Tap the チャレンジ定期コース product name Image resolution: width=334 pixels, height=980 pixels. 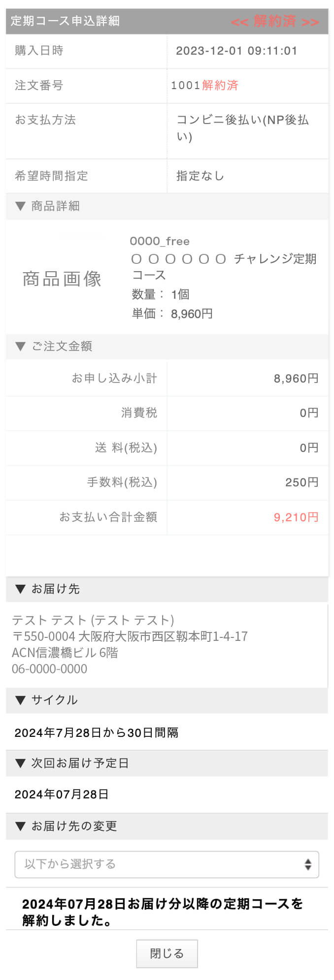pyautogui.click(x=224, y=266)
